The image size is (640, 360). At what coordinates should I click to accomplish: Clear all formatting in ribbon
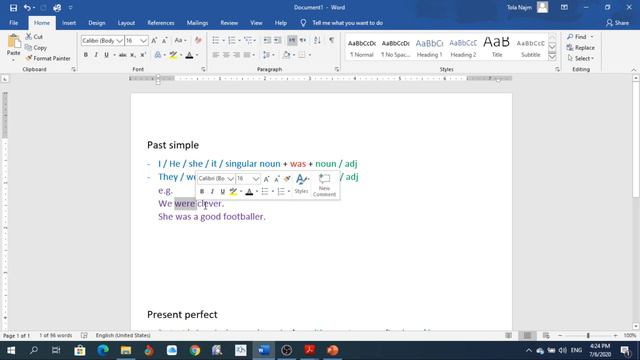pyautogui.click(x=198, y=40)
